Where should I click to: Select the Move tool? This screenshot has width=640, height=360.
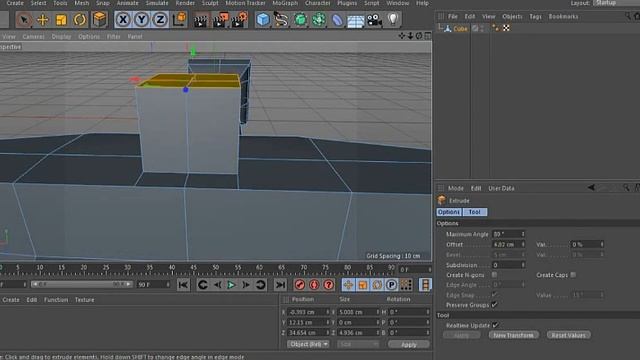tap(42, 20)
